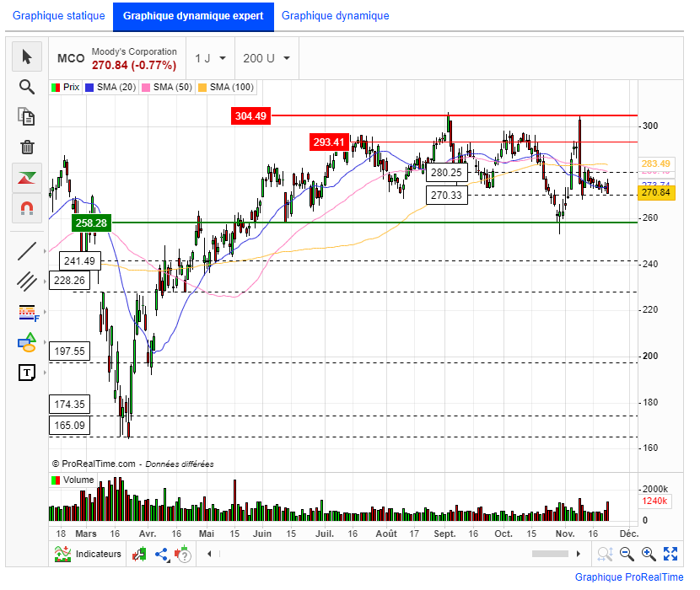Click the 174.35 level label
Viewport: 700px width, 590px height.
pos(69,405)
